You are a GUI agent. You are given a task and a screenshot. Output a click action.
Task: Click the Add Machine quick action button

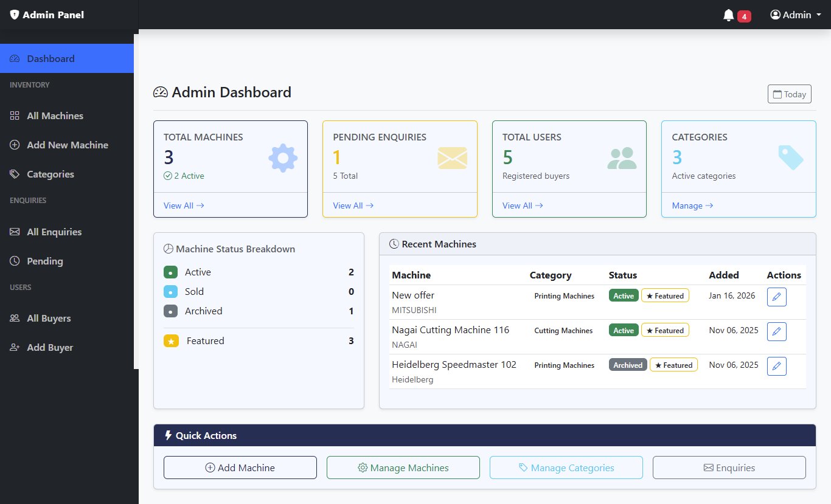[x=240, y=467]
